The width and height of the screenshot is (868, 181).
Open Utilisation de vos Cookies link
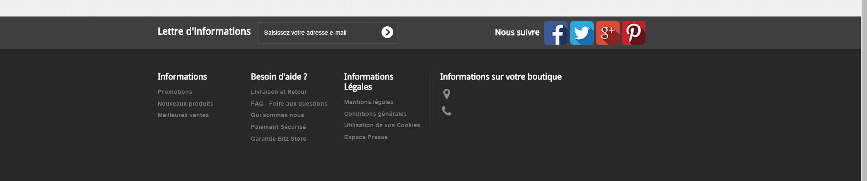(x=382, y=125)
